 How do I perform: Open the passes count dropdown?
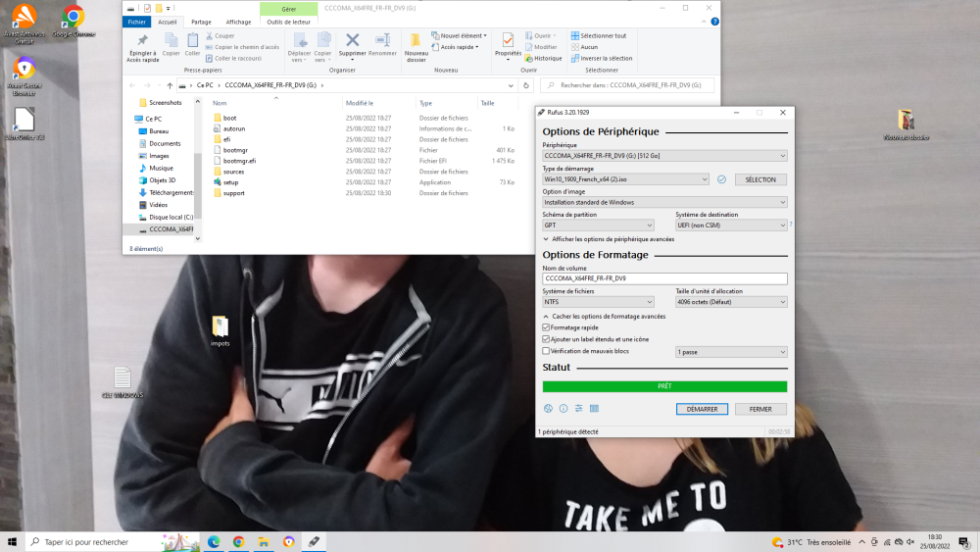731,352
